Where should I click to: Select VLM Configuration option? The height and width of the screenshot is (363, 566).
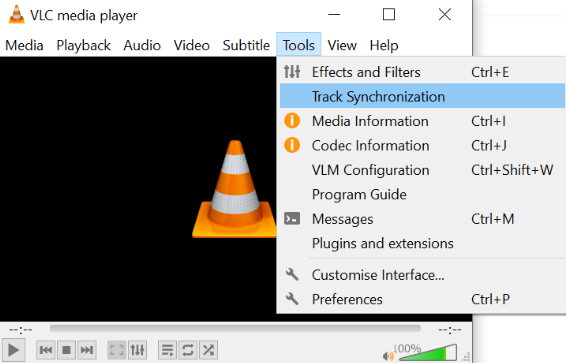(x=422, y=170)
